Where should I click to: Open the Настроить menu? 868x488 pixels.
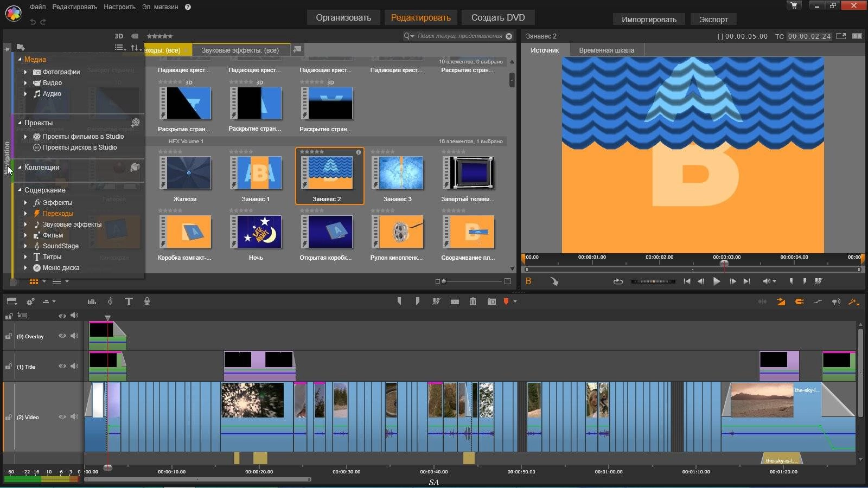coord(119,7)
